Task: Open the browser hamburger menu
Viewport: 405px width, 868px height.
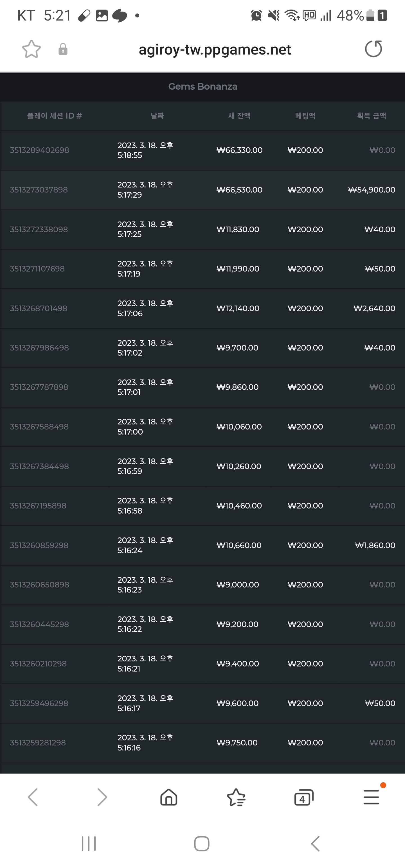Action: tap(371, 797)
